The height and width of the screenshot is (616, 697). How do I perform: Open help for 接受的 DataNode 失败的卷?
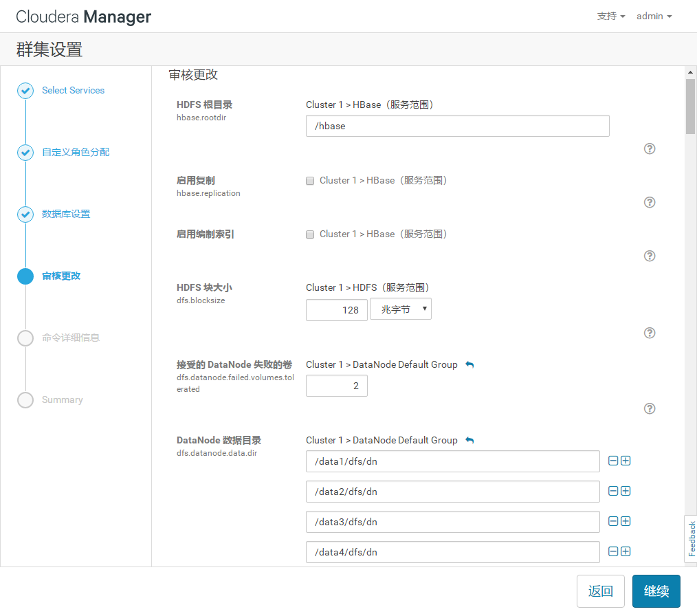pos(649,408)
